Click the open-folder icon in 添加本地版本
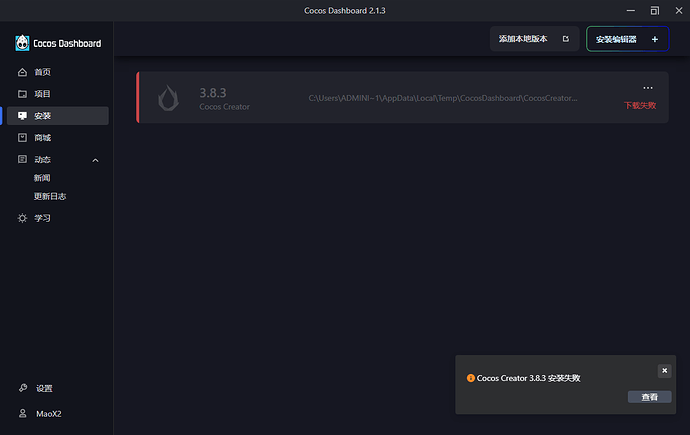The image size is (690, 435). coord(566,39)
